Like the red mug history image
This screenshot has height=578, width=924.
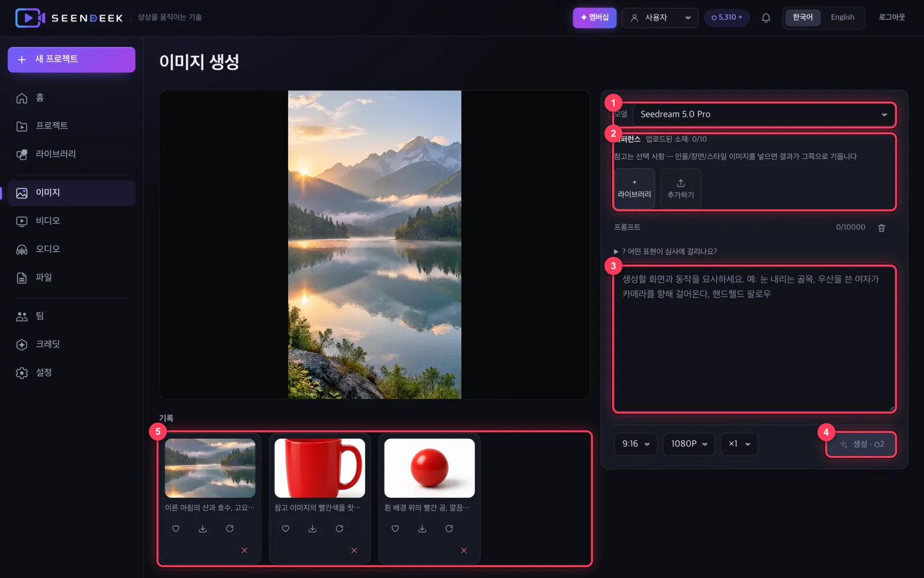tap(286, 528)
